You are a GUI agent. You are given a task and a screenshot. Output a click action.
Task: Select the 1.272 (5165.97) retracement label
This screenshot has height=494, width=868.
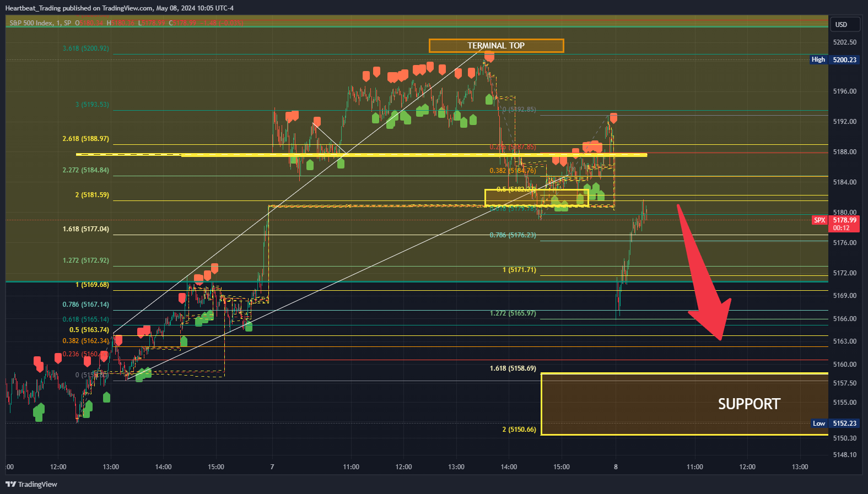513,313
